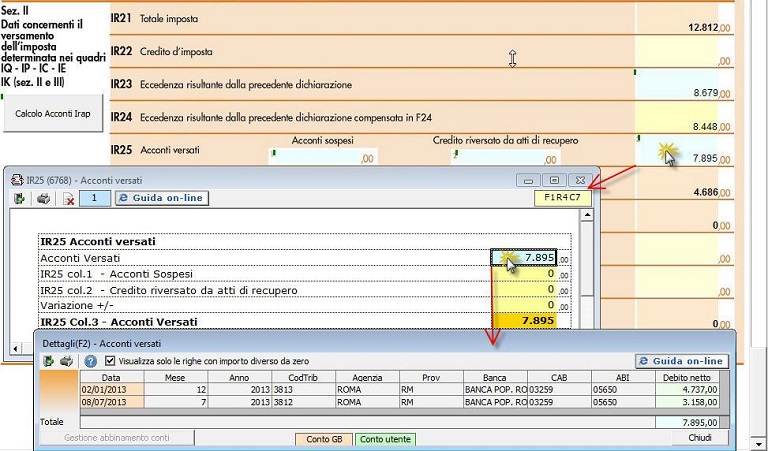Sort by Data column header
Screen dimensions: 768x451
pos(112,377)
